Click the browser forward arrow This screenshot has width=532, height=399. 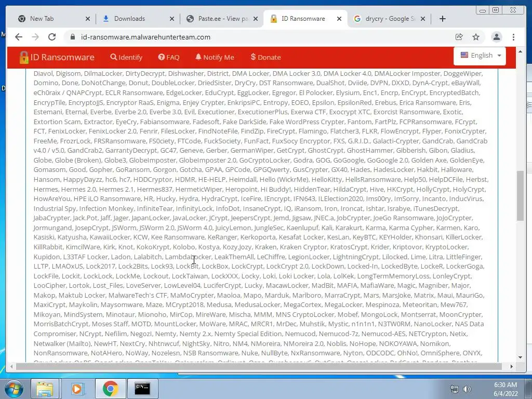35,37
